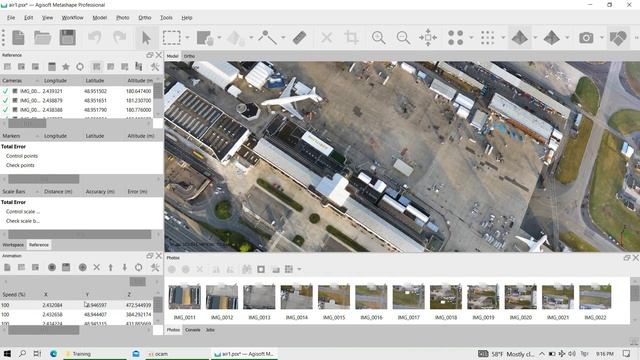
Task: Click the Reset View arrows icon
Action: pos(428,38)
